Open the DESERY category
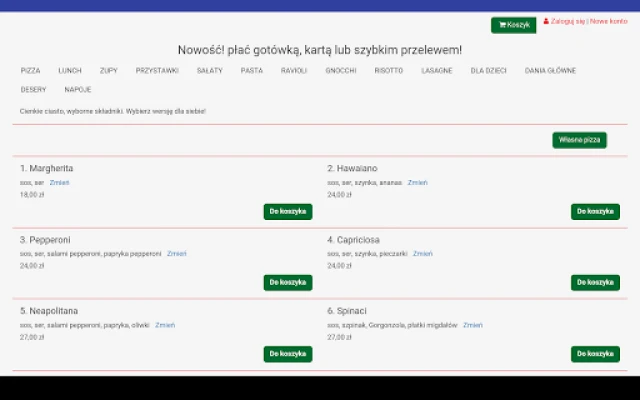Viewport: 640px width, 400px height. pyautogui.click(x=33, y=90)
